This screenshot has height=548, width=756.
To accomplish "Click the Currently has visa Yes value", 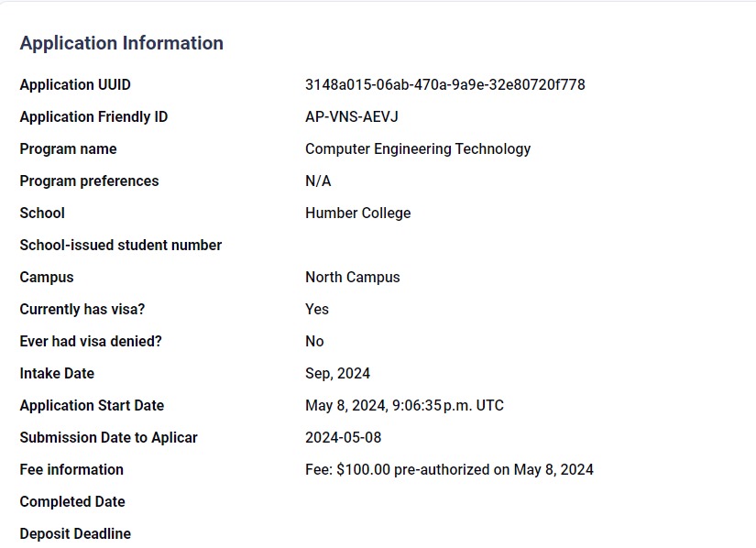I will point(317,310).
